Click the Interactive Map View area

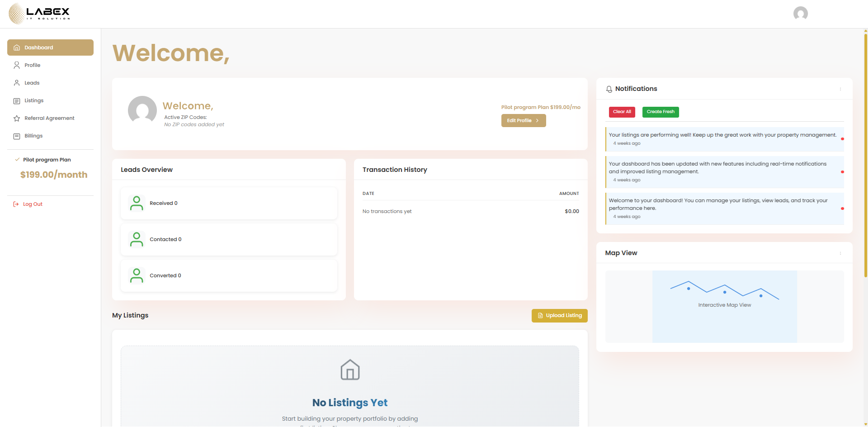[x=724, y=306]
